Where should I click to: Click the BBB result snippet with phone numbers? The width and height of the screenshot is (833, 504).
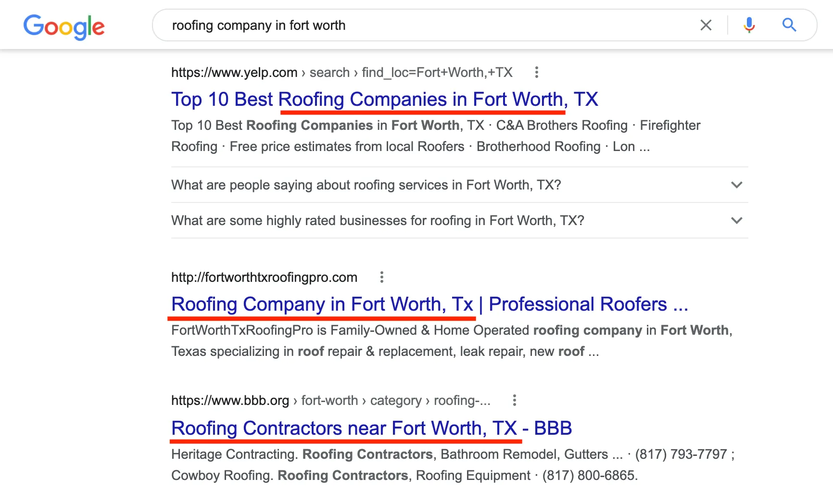tap(453, 465)
